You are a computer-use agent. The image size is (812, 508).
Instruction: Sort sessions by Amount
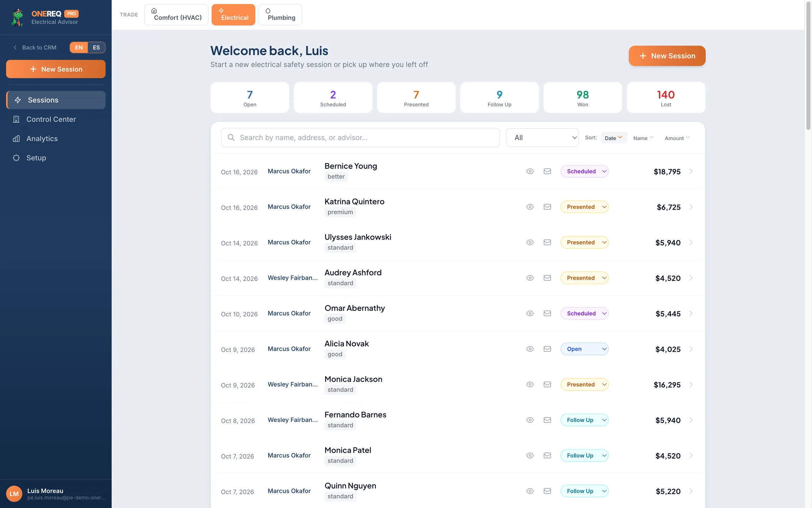click(x=677, y=138)
